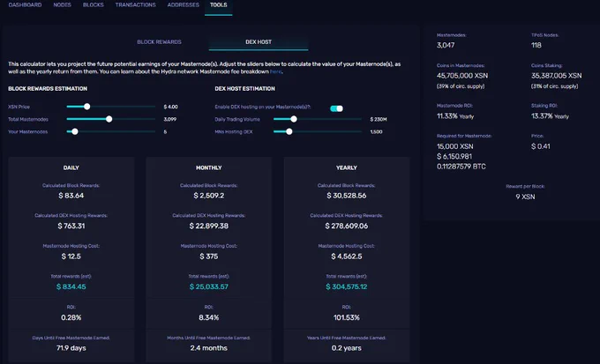Click monthly block rewards $ 2,509.2
Screen dimensions: 600x364
coord(209,196)
